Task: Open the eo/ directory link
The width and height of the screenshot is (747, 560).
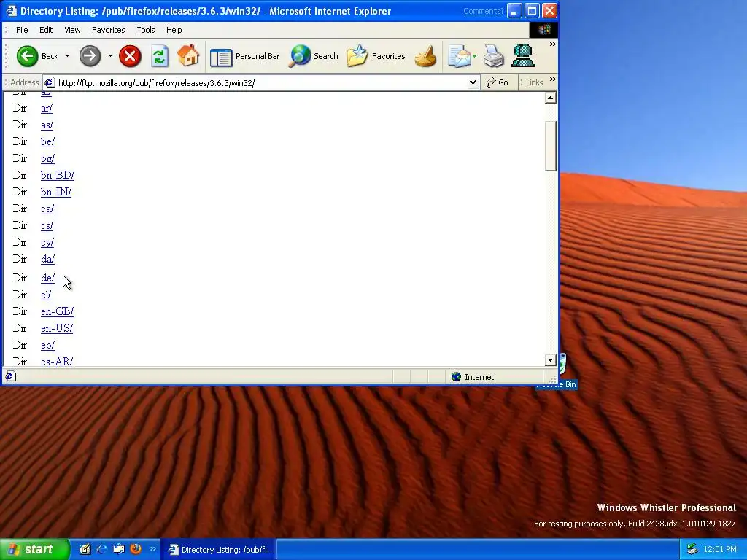Action: point(47,345)
